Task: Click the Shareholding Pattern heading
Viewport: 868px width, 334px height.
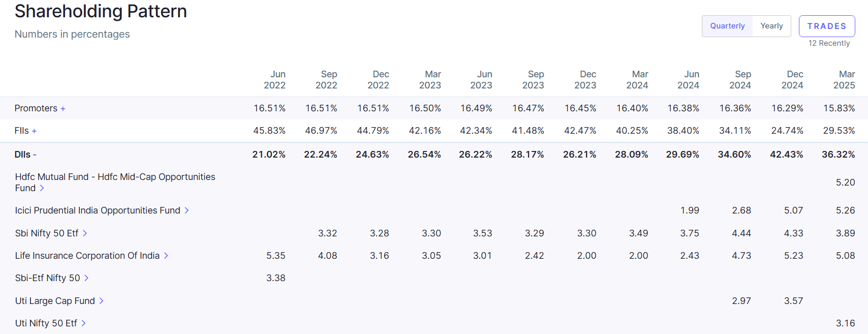Action: point(101,11)
